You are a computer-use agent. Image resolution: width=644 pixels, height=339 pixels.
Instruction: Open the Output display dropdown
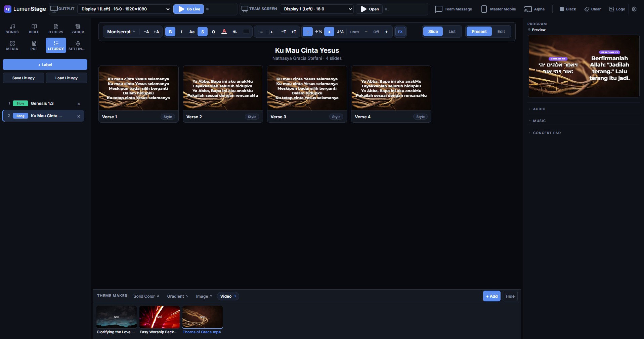[x=125, y=9]
